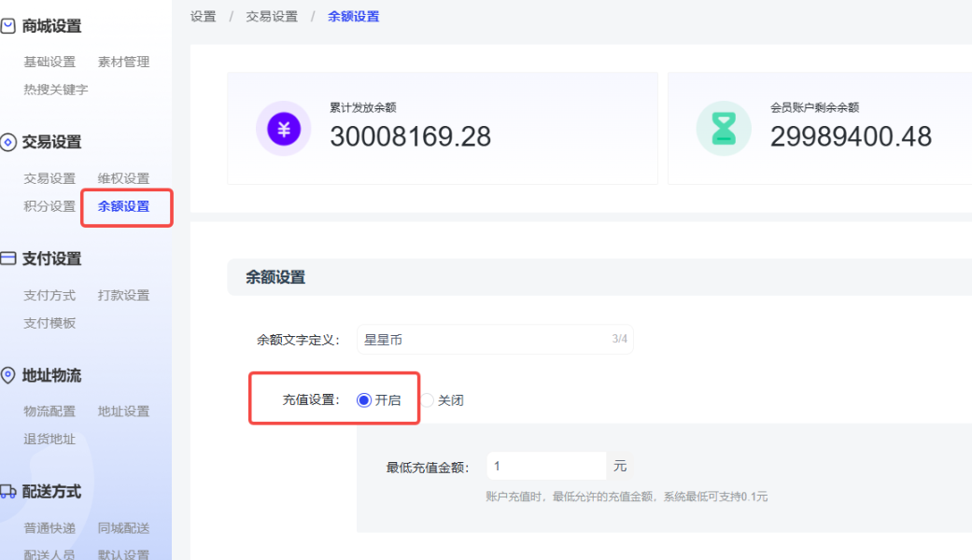Click the 余额文字定义 input field
972x560 pixels.
[x=481, y=340]
